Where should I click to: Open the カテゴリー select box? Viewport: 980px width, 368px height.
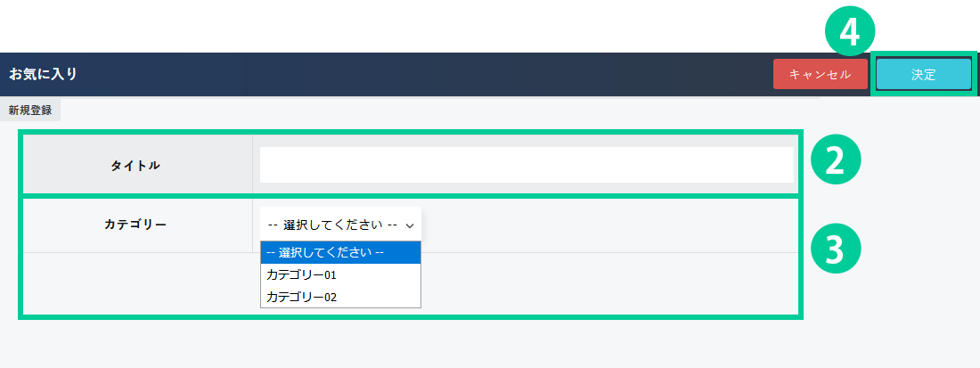click(339, 225)
